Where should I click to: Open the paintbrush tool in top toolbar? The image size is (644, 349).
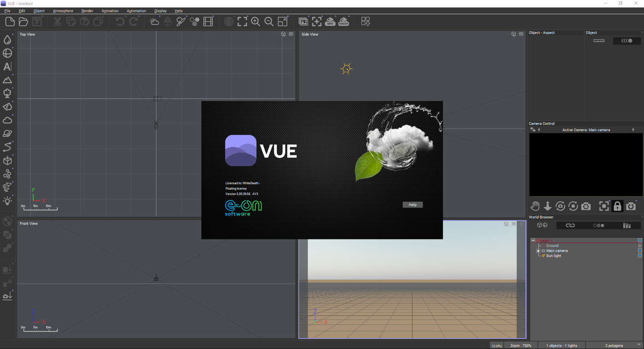[181, 21]
